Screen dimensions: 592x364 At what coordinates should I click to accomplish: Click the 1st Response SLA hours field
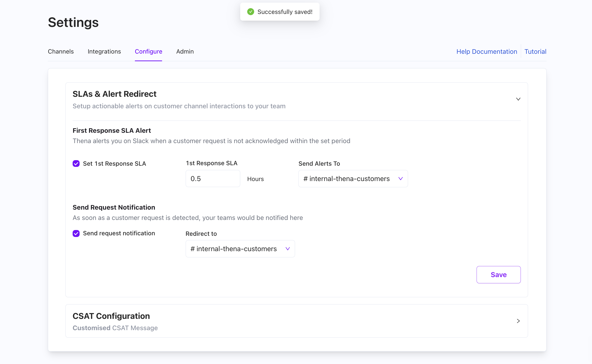[x=213, y=179]
